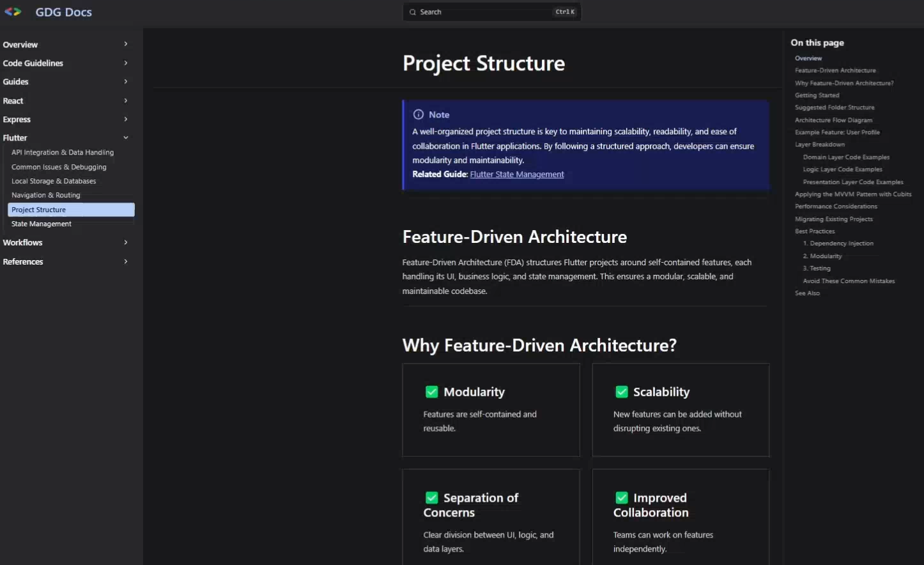This screenshot has height=565, width=924.
Task: Click the Feature-Driven Architecture heading
Action: (x=514, y=237)
